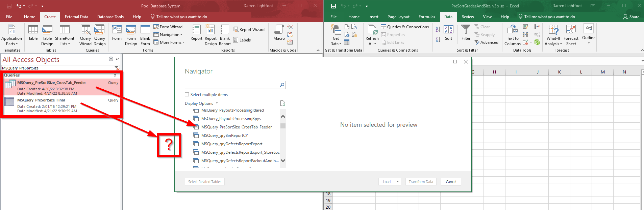Open Page Layout tab in Excel

point(398,17)
